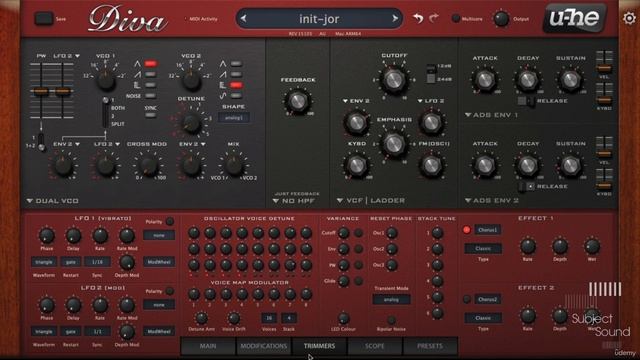Load the next preset with the right arrow
The width and height of the screenshot is (640, 360).
pos(395,18)
